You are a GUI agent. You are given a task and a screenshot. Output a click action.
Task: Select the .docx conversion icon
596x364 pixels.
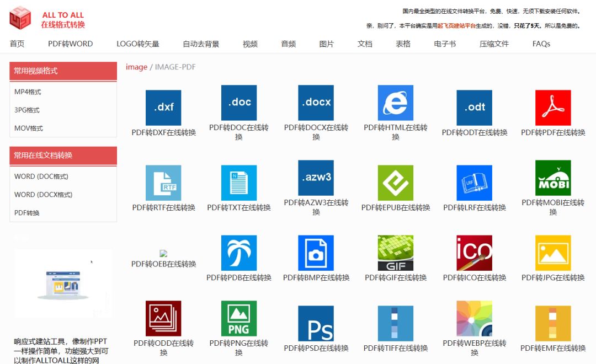click(x=316, y=103)
